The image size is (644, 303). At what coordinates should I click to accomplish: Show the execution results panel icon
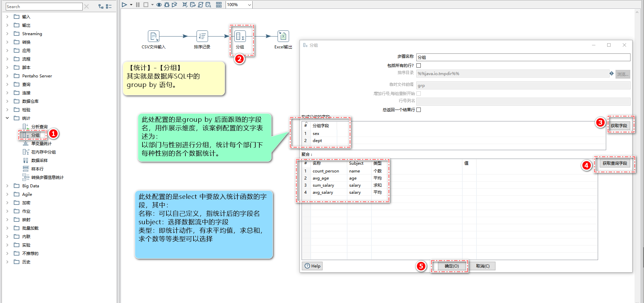point(219,5)
